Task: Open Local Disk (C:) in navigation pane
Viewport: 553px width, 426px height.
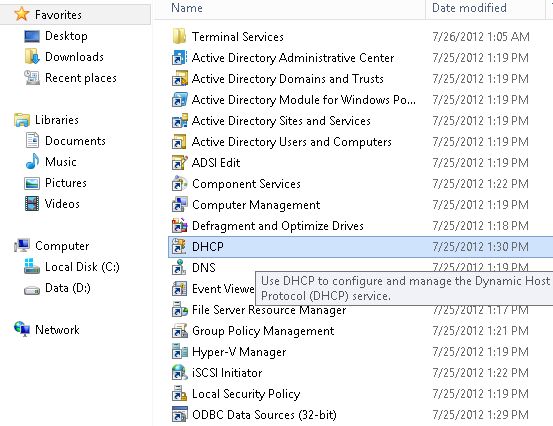Action: pyautogui.click(x=82, y=267)
